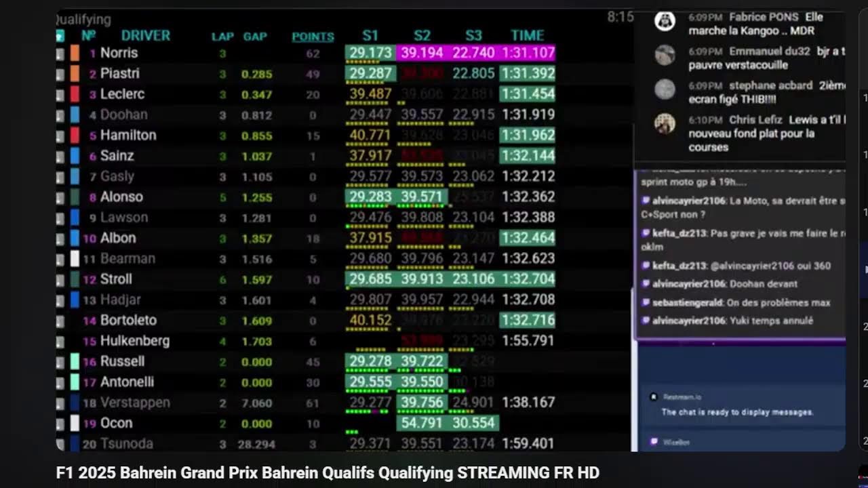The height and width of the screenshot is (488, 868).
Task: Click Emmanuel du32's chat avatar
Action: coord(665,55)
